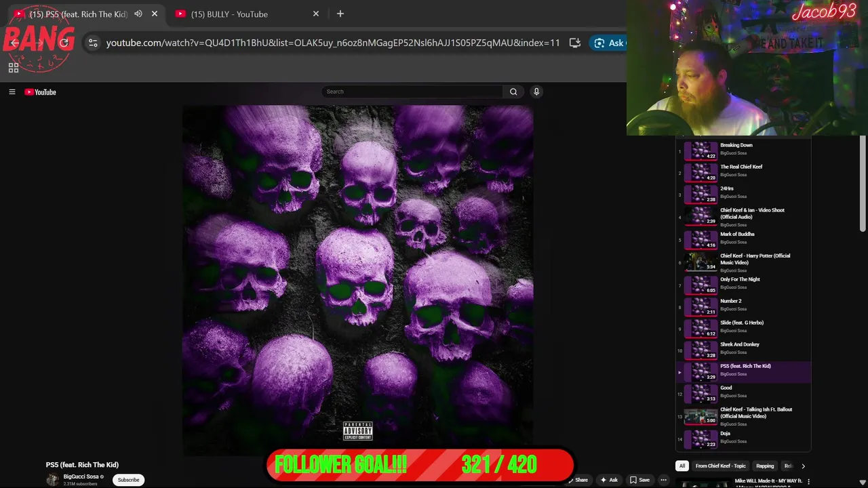Open options menu for Mike WiLL Made-It video

tap(808, 481)
